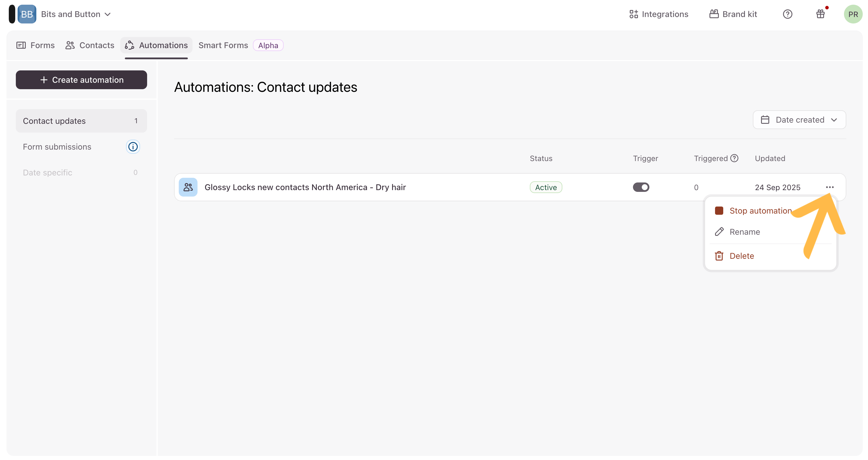Click the PR profile avatar
This screenshot has width=868, height=460.
[852, 14]
